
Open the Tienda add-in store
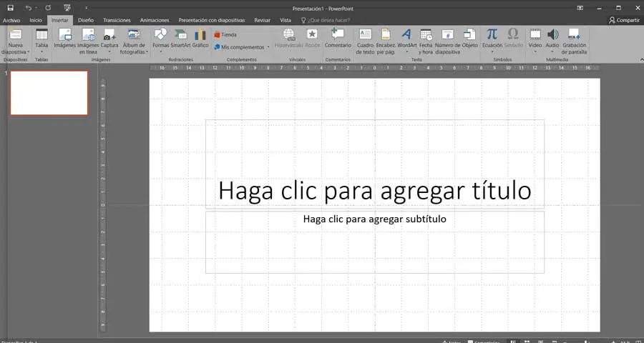(x=225, y=35)
